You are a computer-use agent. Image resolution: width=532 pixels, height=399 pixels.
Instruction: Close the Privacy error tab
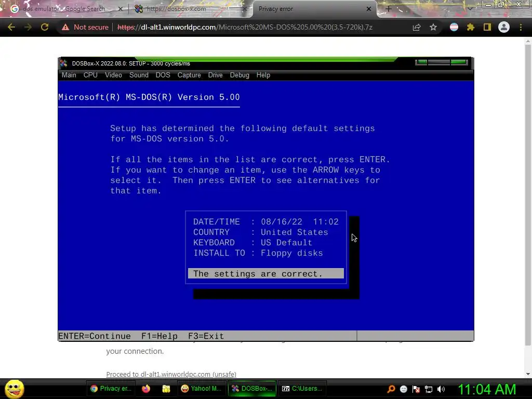[x=369, y=9]
